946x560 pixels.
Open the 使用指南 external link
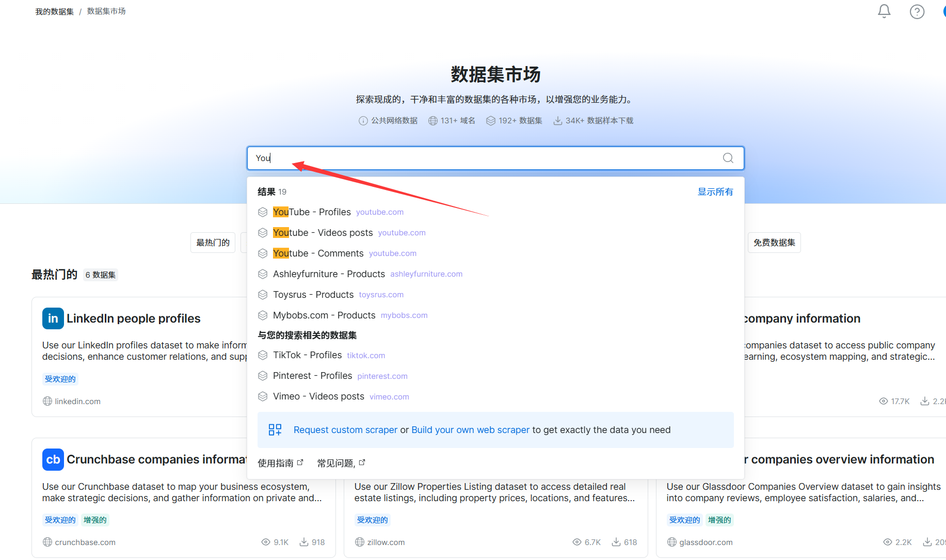[280, 463]
